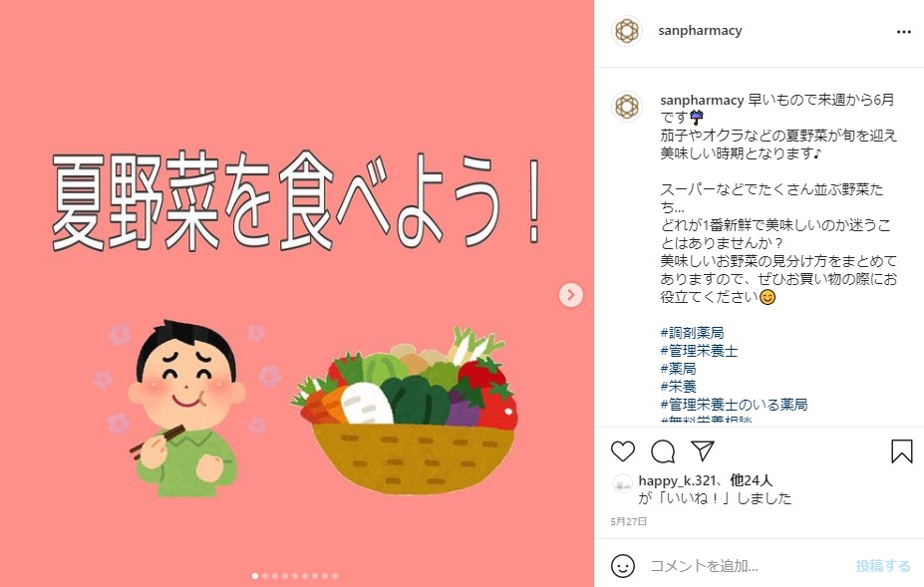Image resolution: width=924 pixels, height=587 pixels.
Task: Click hashtag #管理栄養士のいる薬局
Action: pos(734,405)
